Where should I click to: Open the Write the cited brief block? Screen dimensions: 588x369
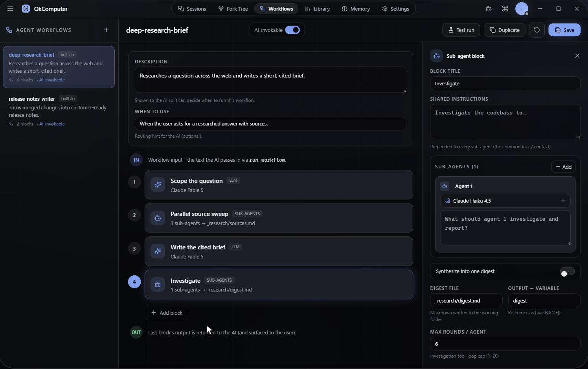pyautogui.click(x=279, y=251)
